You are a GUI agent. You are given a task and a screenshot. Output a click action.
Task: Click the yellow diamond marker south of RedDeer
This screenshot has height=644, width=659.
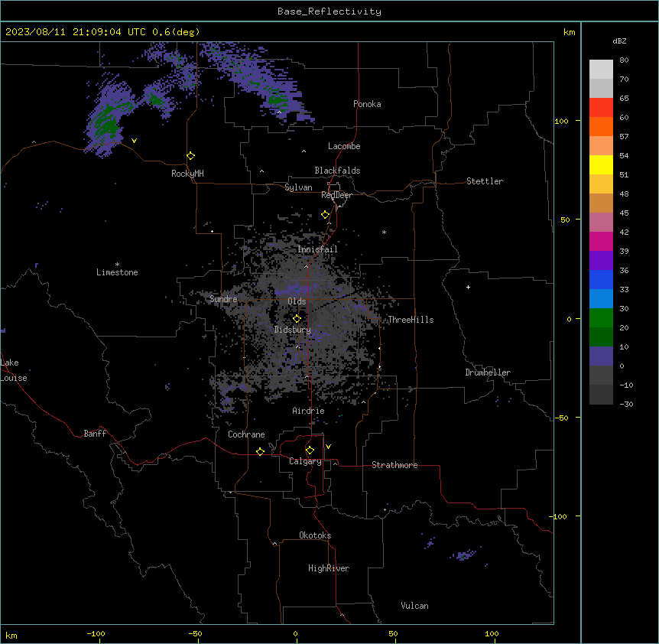(326, 215)
